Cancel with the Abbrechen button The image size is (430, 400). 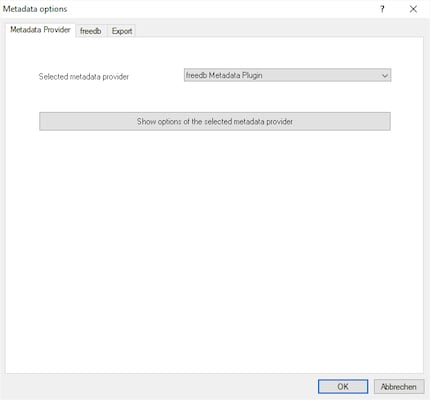399,387
